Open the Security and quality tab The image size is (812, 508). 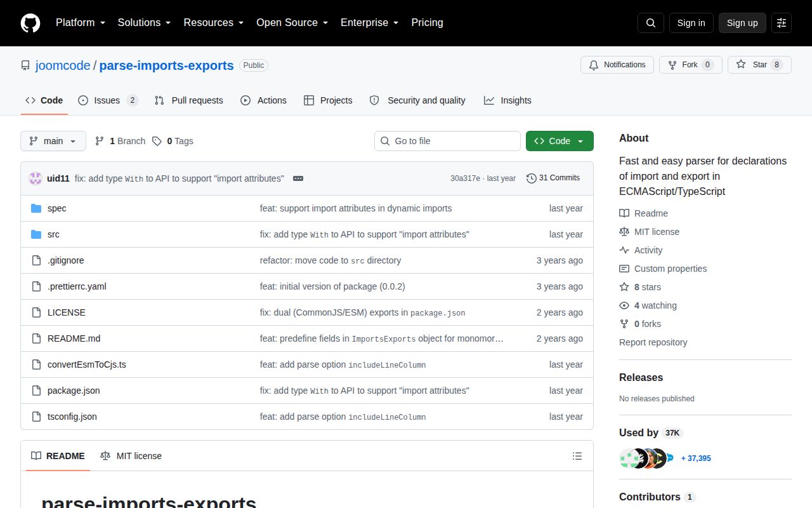tap(417, 100)
